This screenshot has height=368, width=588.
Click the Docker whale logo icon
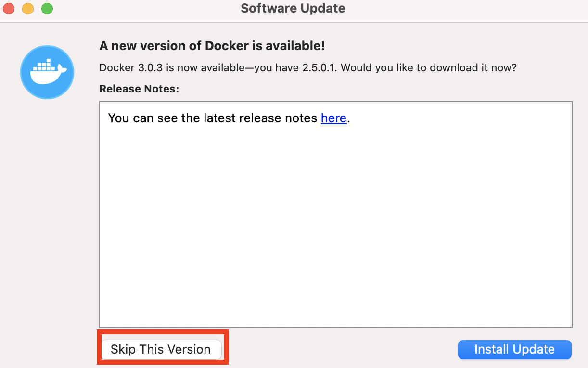(47, 72)
